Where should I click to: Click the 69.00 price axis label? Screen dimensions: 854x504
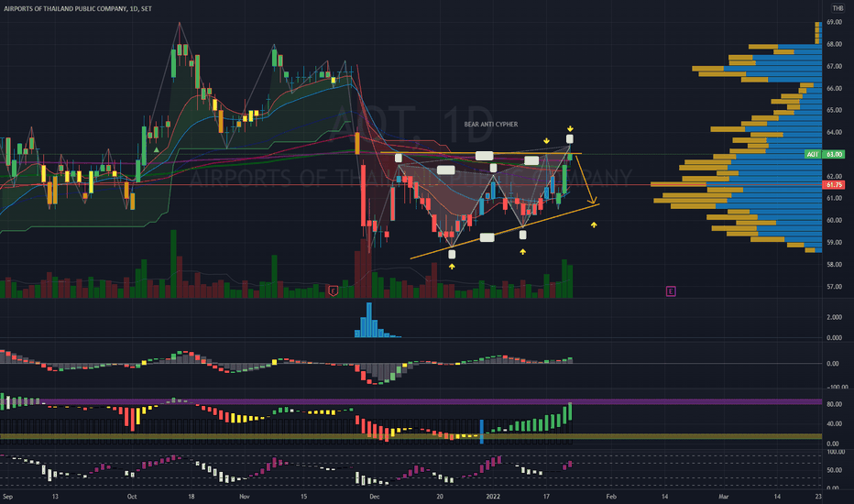point(835,22)
